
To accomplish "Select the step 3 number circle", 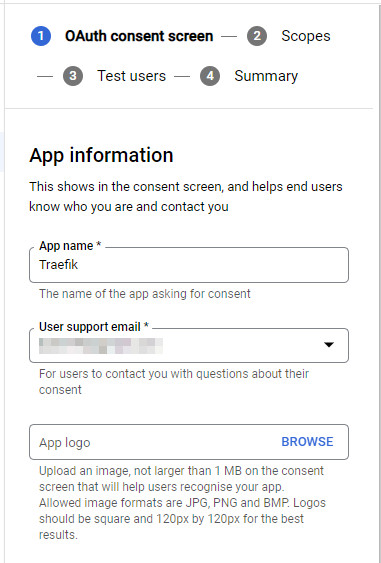I will click(x=73, y=76).
